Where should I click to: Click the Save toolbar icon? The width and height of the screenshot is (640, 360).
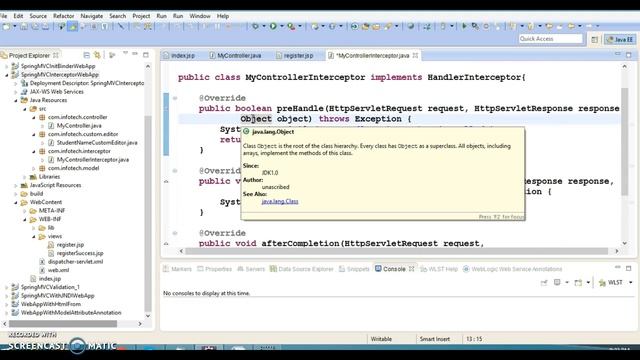(24, 27)
